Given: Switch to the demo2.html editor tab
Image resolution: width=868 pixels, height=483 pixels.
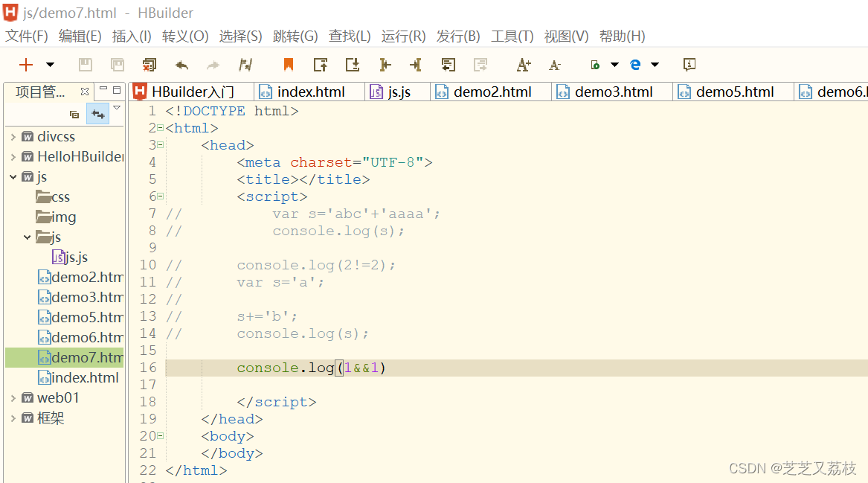Looking at the screenshot, I should [x=492, y=92].
